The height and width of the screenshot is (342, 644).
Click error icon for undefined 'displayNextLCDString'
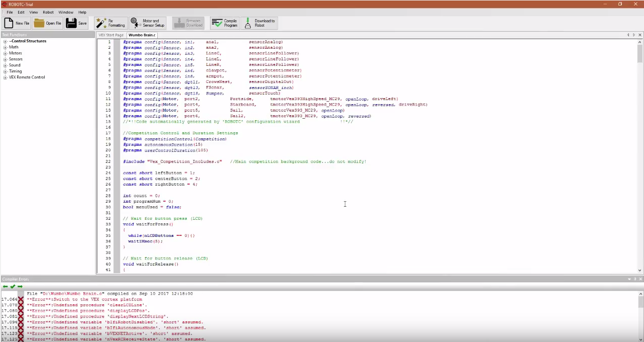pos(21,316)
